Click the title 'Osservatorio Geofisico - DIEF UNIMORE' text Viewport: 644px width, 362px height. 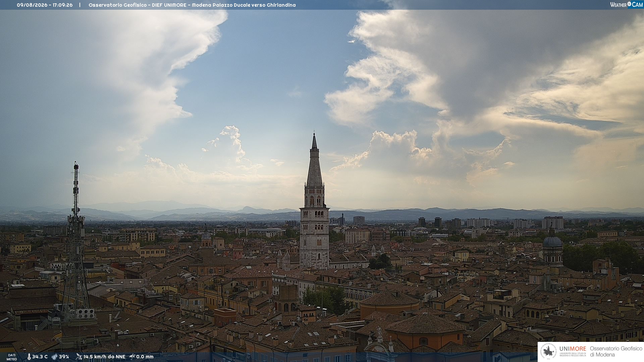tap(137, 5)
